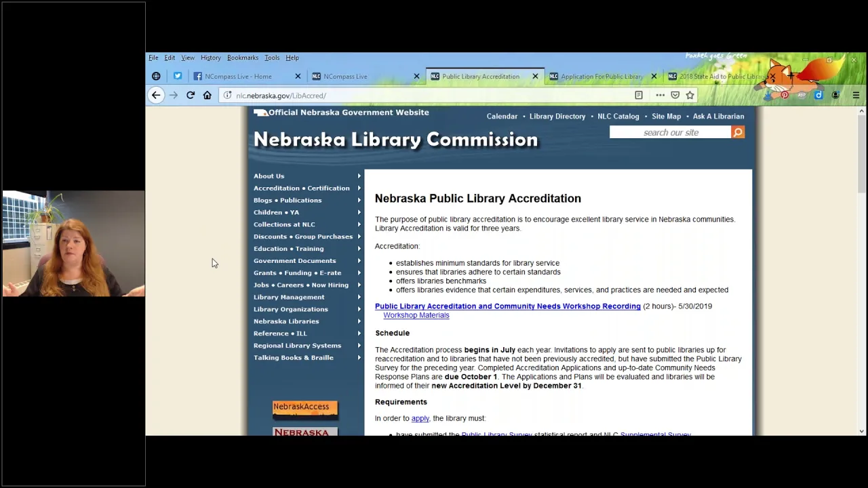The height and width of the screenshot is (488, 868).
Task: Expand Grants • Funding • E-rate arrow
Action: (x=359, y=273)
